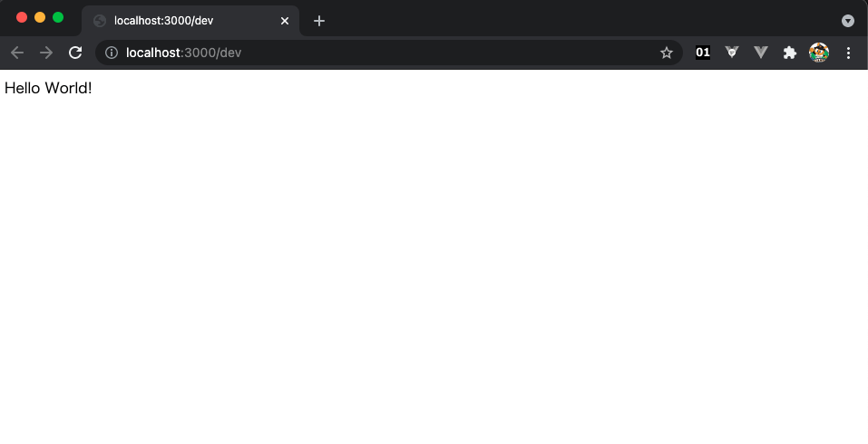868x444 pixels.
Task: Minimize window with yellow button
Action: 40,17
